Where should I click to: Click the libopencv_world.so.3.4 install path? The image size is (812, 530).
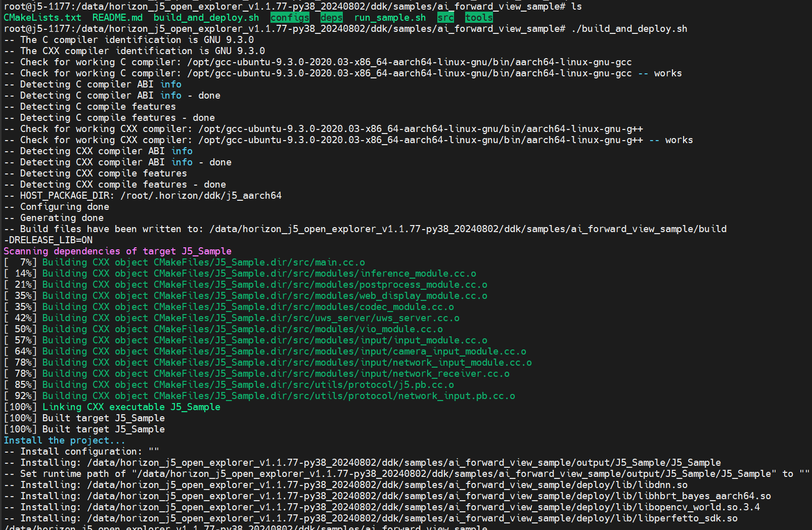click(423, 507)
